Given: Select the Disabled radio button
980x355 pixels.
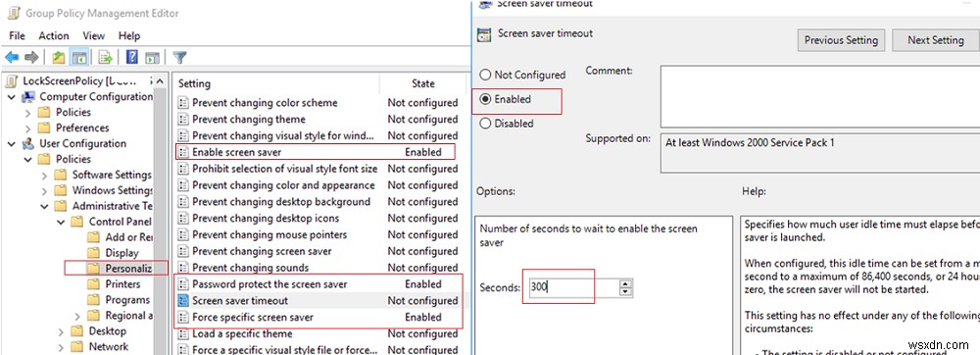Looking at the screenshot, I should click(485, 124).
